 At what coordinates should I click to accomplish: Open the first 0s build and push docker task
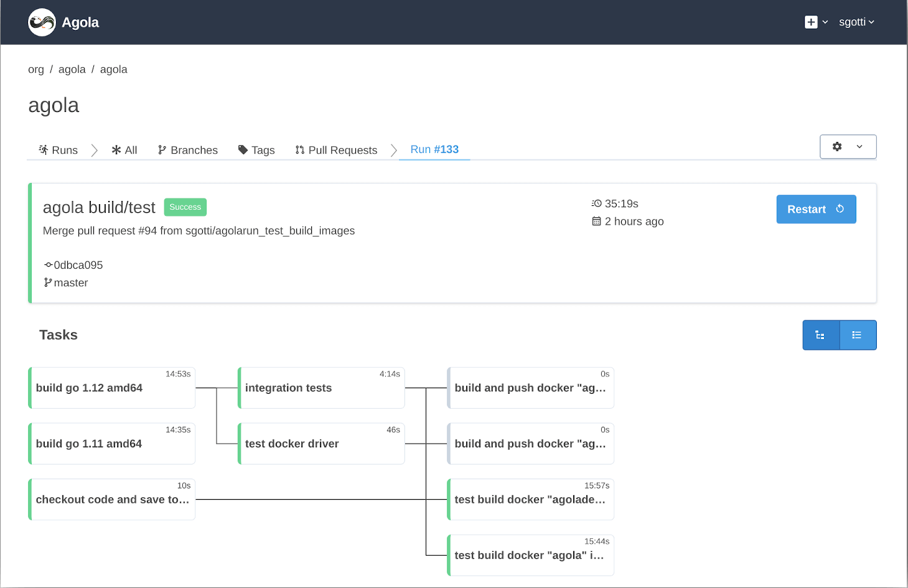click(531, 388)
